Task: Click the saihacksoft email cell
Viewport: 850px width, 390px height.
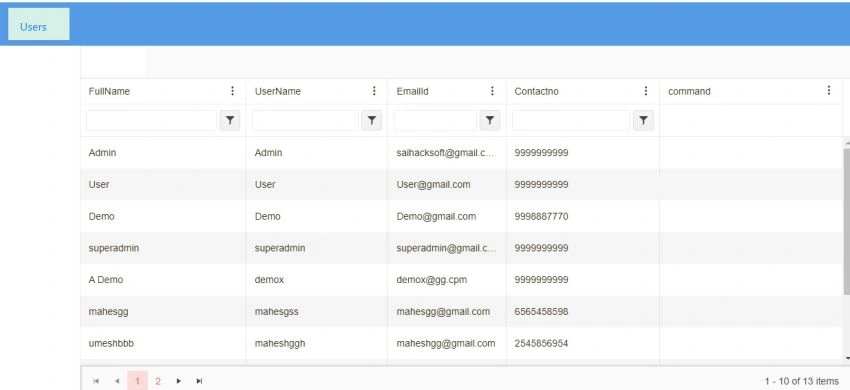Action: (x=447, y=153)
